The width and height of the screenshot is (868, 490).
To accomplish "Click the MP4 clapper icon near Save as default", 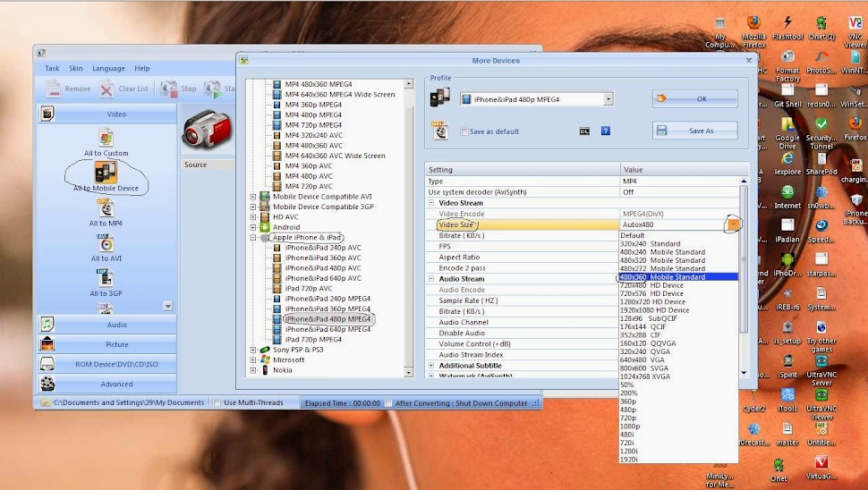I will point(440,131).
